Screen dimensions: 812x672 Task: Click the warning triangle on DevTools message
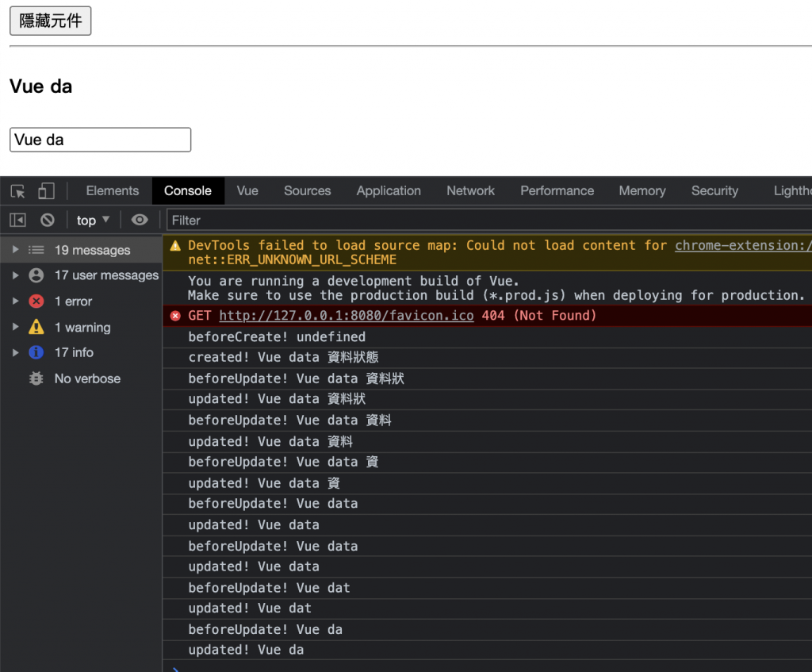175,246
